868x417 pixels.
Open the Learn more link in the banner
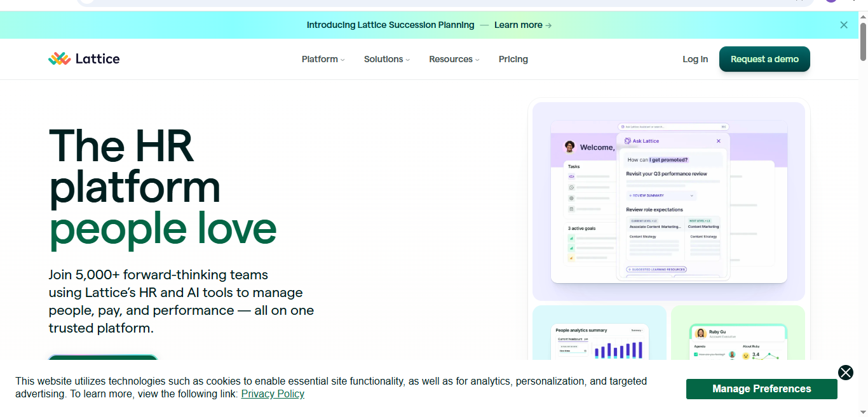tap(522, 25)
